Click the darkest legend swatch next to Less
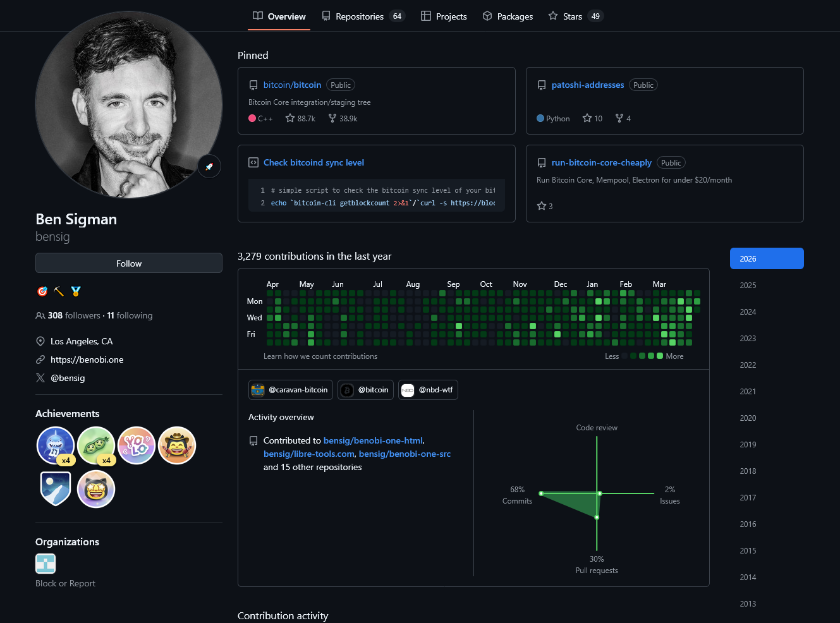This screenshot has height=623, width=840. 624,356
